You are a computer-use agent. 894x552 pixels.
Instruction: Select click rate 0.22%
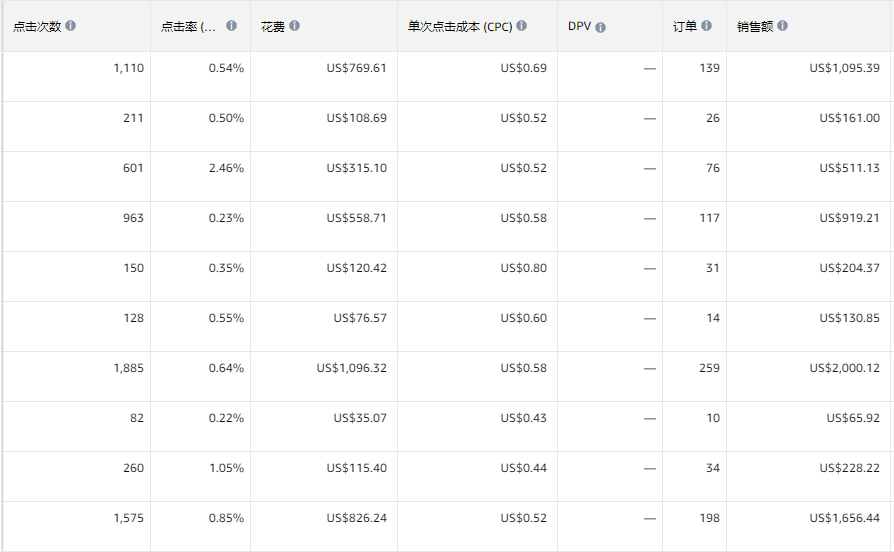pos(226,418)
